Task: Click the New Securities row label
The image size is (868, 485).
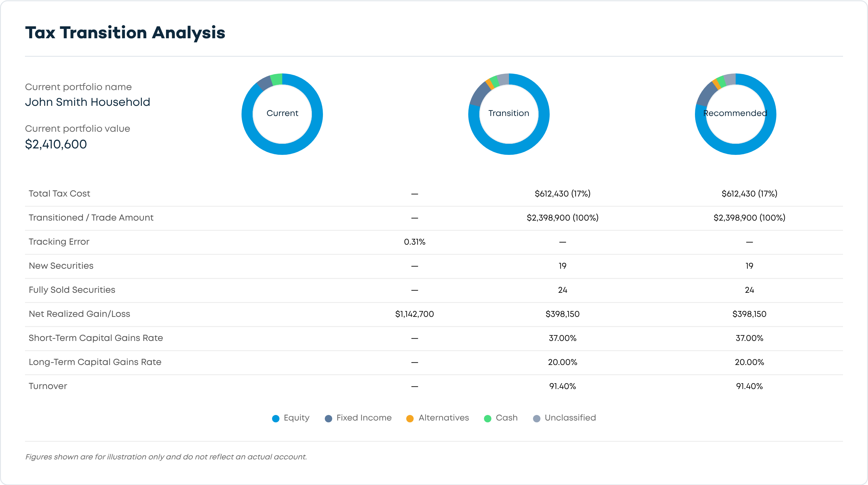Action: [61, 266]
